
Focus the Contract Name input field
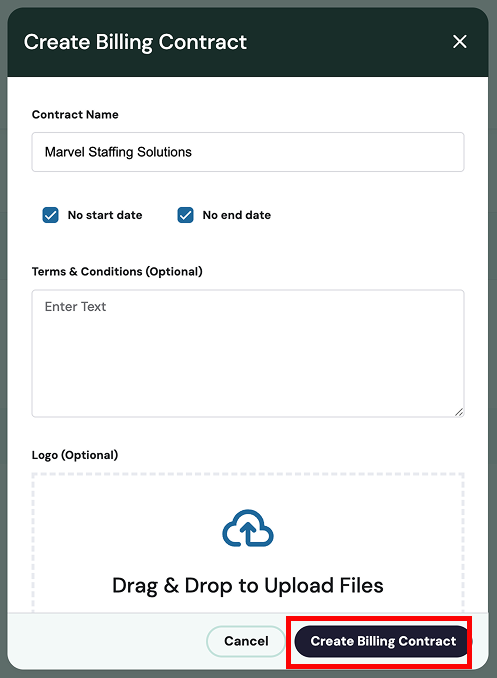pyautogui.click(x=248, y=152)
